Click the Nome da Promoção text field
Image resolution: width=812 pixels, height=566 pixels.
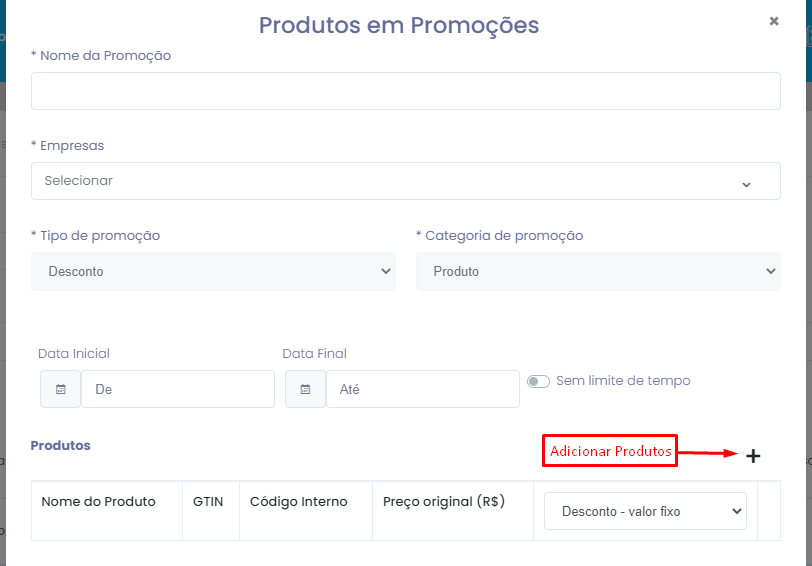pyautogui.click(x=405, y=91)
